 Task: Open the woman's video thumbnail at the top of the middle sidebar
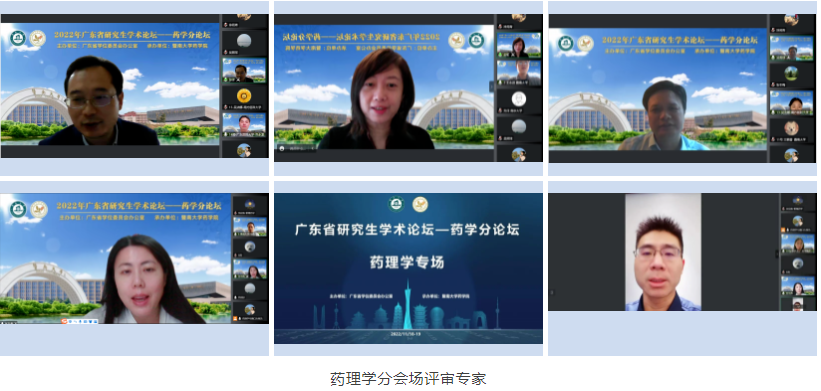coord(518,46)
